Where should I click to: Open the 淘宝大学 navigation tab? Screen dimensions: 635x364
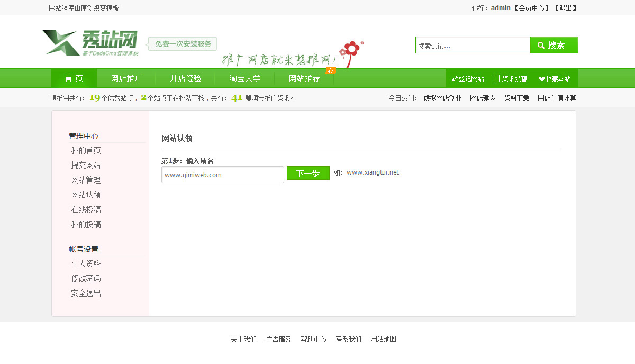pyautogui.click(x=245, y=78)
